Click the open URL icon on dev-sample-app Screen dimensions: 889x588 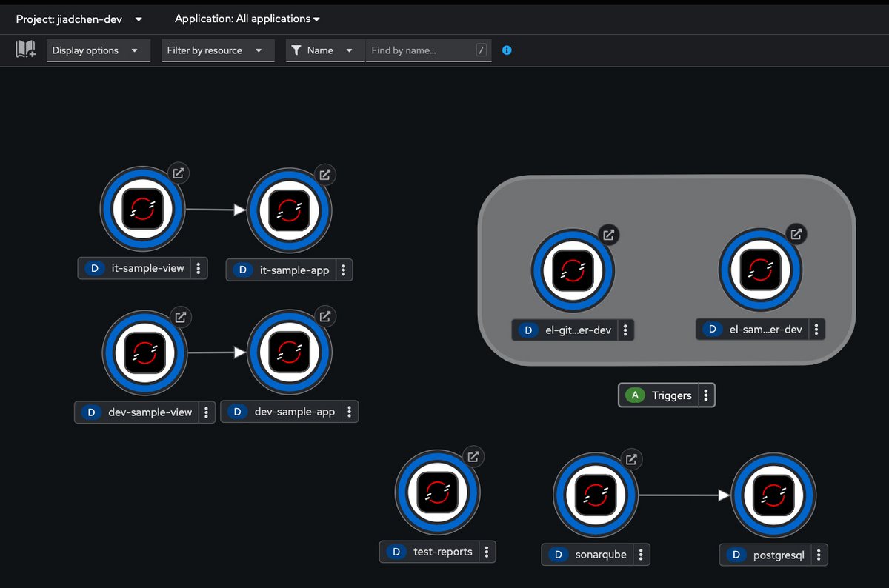coord(325,315)
